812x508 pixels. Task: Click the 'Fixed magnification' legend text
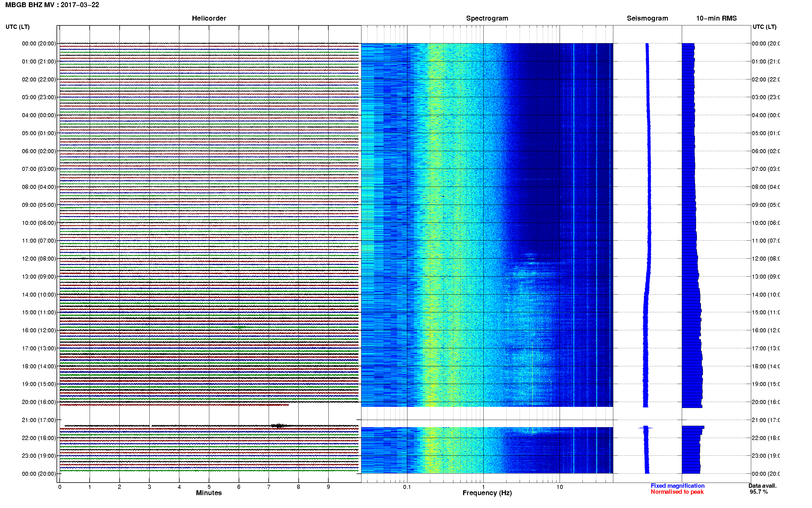tap(678, 486)
